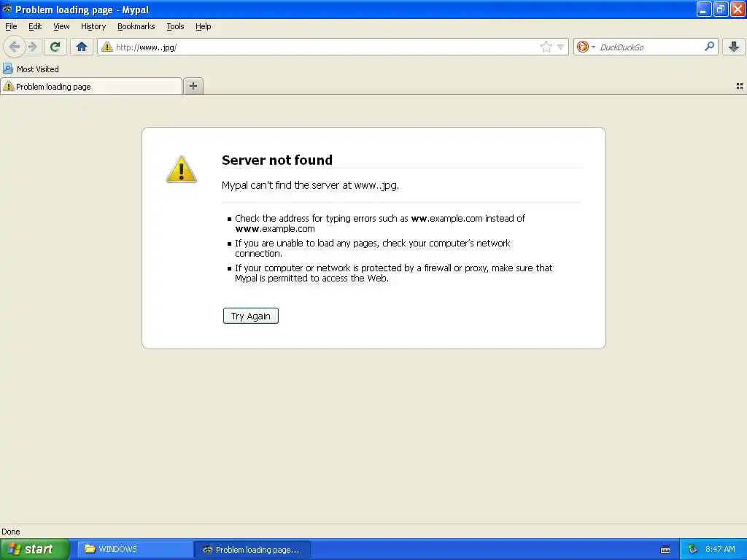Click the Mypal raccoon icon in title bar
This screenshot has width=747, height=560.
pyautogui.click(x=7, y=9)
